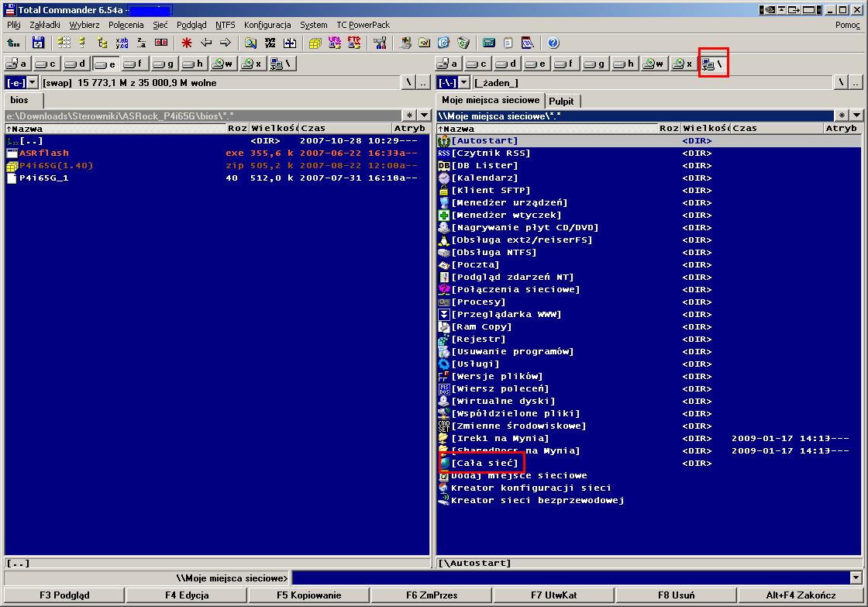868x607 pixels.
Task: Click the gear icon beside Usługi
Action: coord(443,364)
